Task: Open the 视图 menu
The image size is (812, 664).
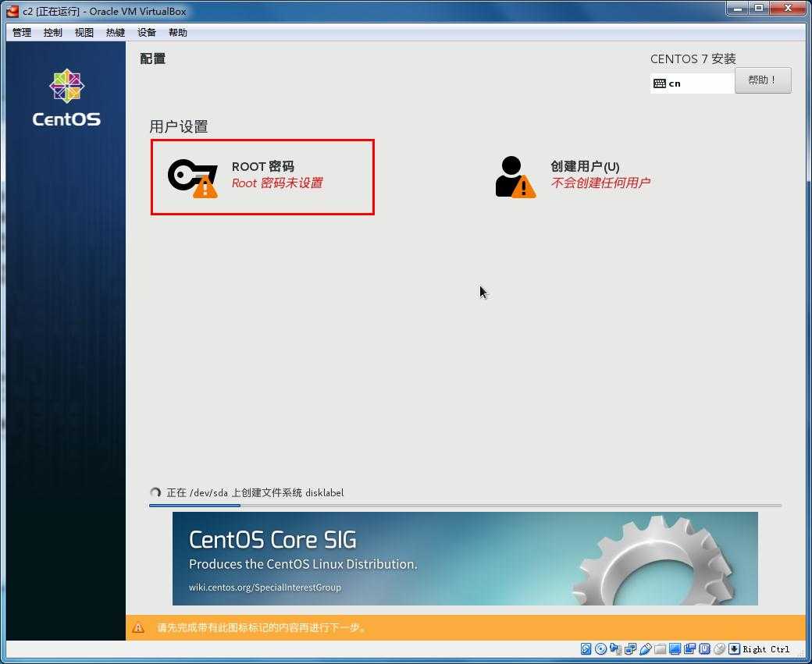Action: [x=84, y=33]
